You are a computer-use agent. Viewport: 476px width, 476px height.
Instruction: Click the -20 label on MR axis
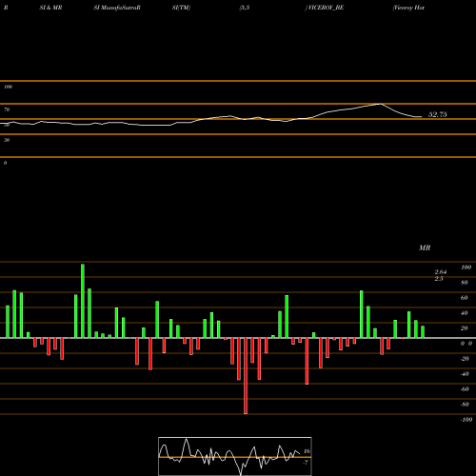click(x=465, y=359)
